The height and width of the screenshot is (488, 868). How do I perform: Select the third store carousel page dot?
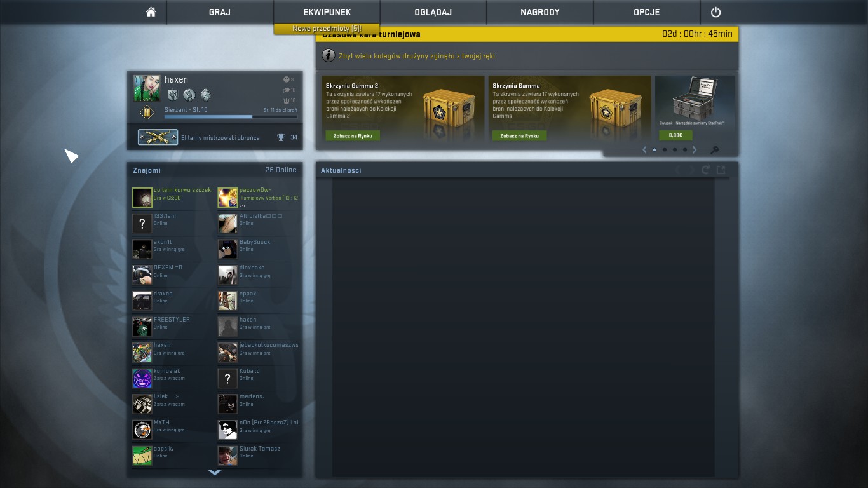tap(675, 150)
